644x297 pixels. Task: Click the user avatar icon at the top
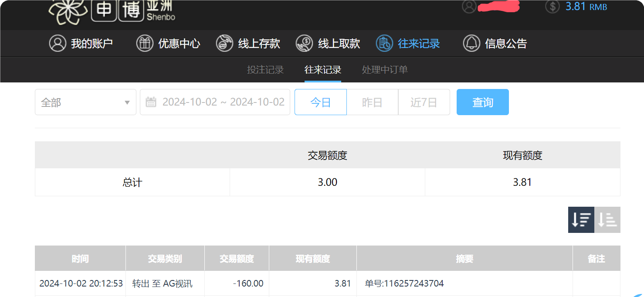click(x=469, y=7)
